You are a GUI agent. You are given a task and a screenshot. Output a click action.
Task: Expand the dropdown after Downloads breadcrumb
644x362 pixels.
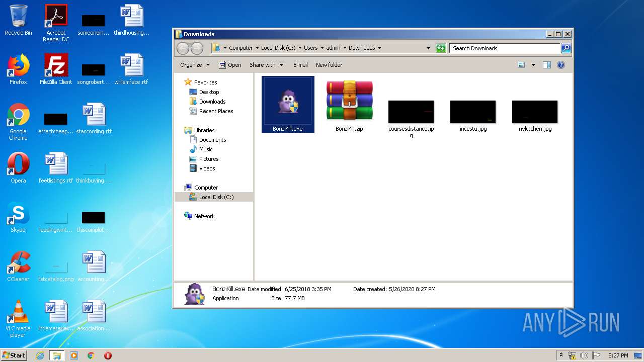[x=379, y=48]
